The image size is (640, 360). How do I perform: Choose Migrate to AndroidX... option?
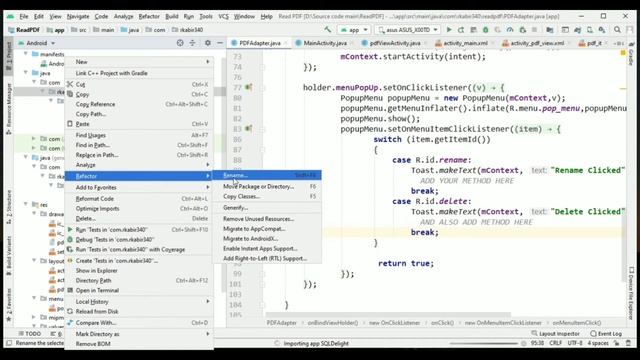coord(267,239)
